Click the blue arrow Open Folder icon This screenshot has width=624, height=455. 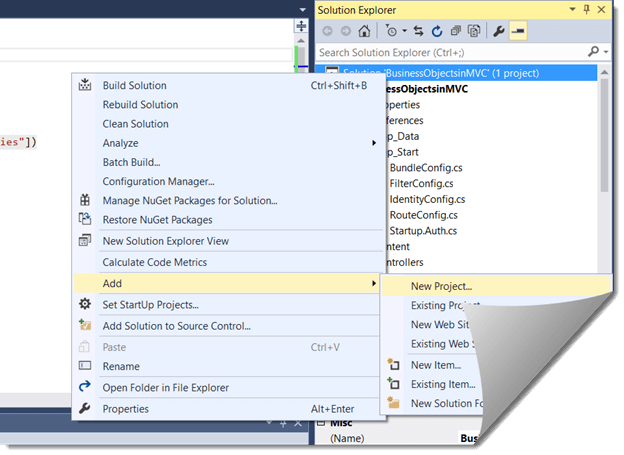point(85,386)
